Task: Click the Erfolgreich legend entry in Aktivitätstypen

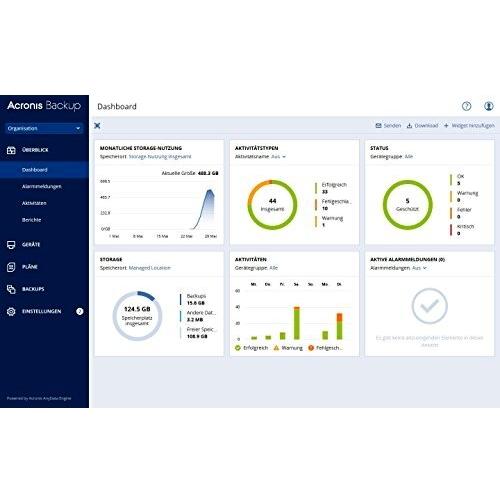Action: coord(331,188)
